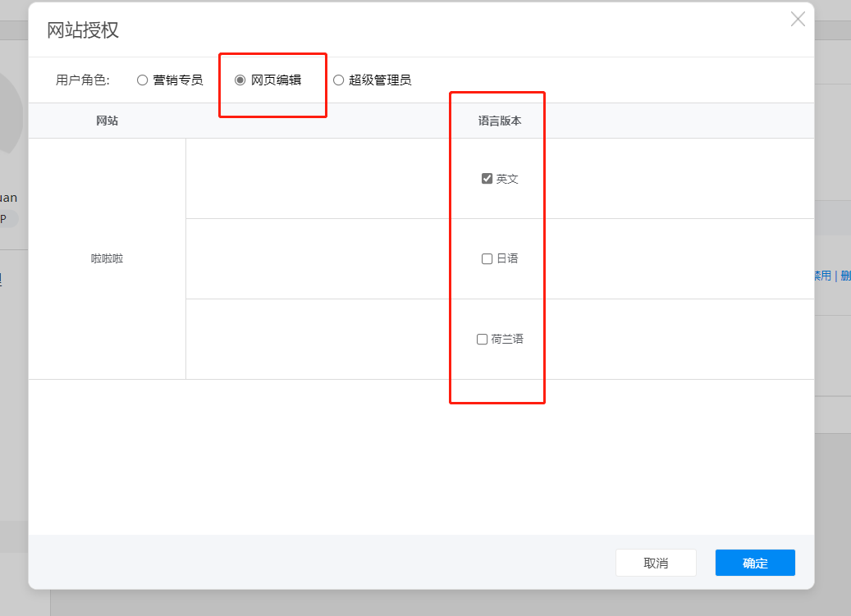Select the website name 啦啦啦 cell
Viewport: 851px width, 616px height.
pos(107,258)
